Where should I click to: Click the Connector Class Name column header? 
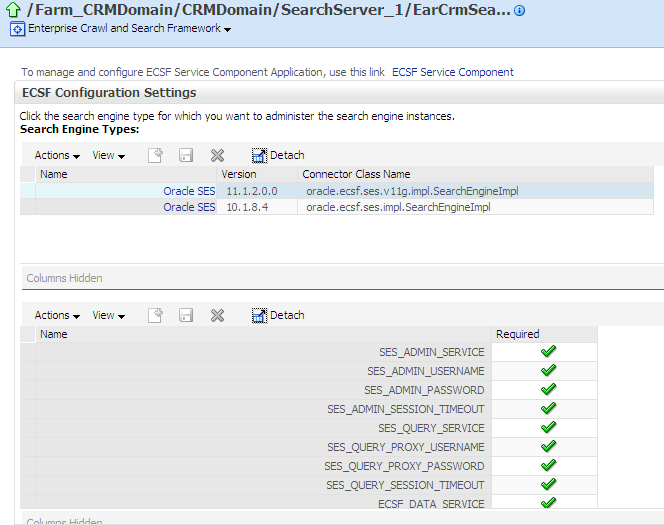click(476, 174)
